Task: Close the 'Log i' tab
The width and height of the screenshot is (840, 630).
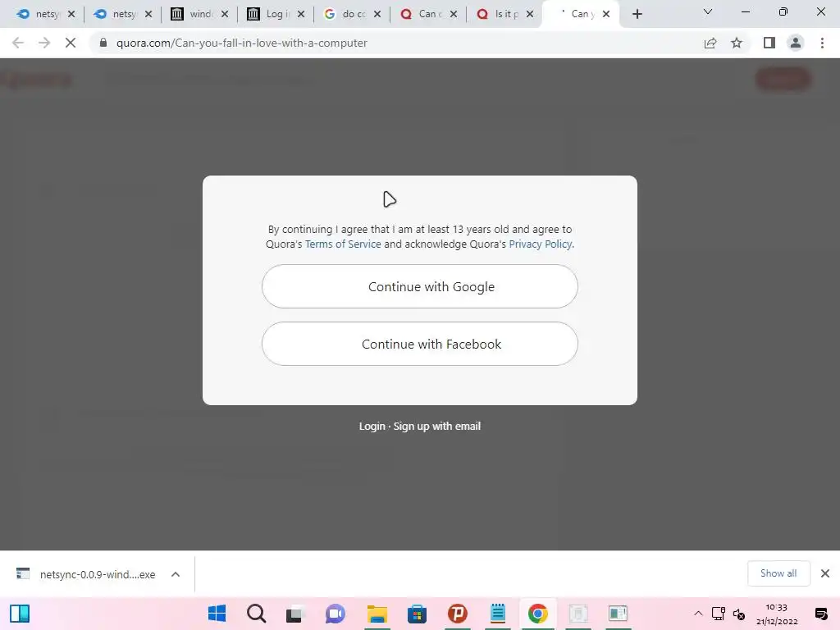Action: click(x=301, y=14)
